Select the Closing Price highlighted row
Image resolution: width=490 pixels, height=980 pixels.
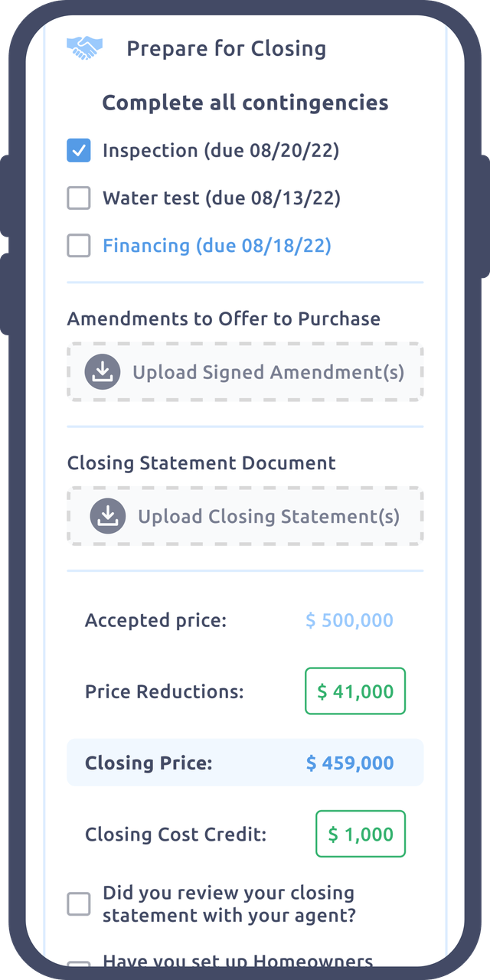point(245,763)
